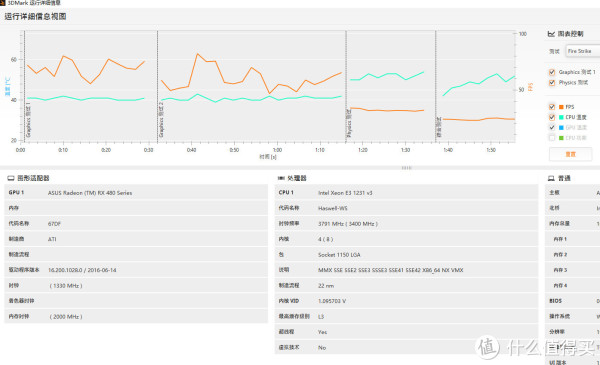
Task: Click the orange FPS color swatch
Action: 561,107
